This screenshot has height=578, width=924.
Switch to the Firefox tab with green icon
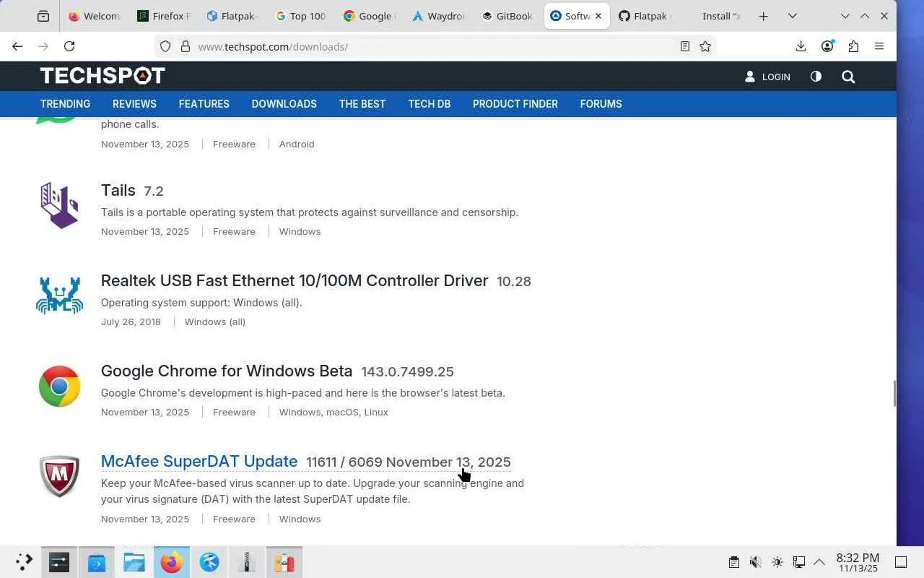pyautogui.click(x=164, y=16)
